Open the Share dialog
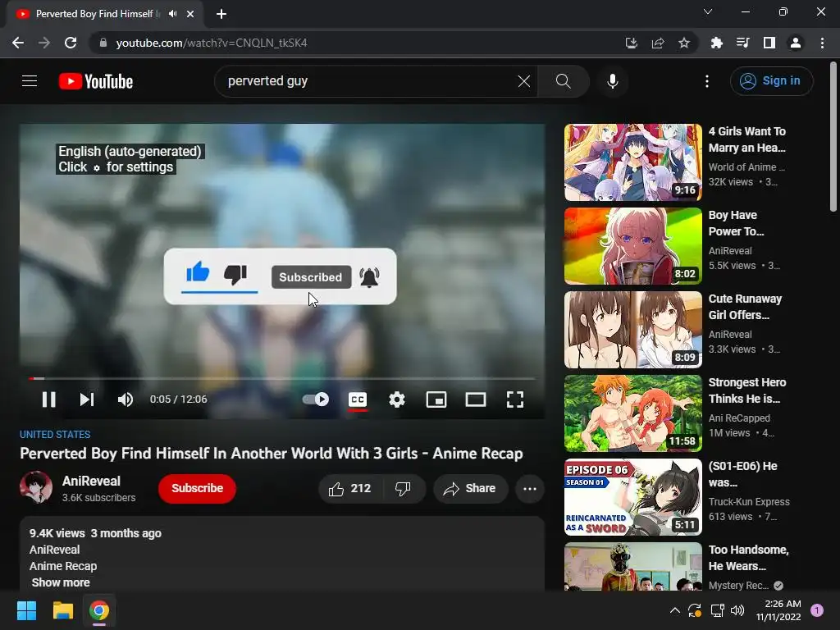 click(x=470, y=489)
